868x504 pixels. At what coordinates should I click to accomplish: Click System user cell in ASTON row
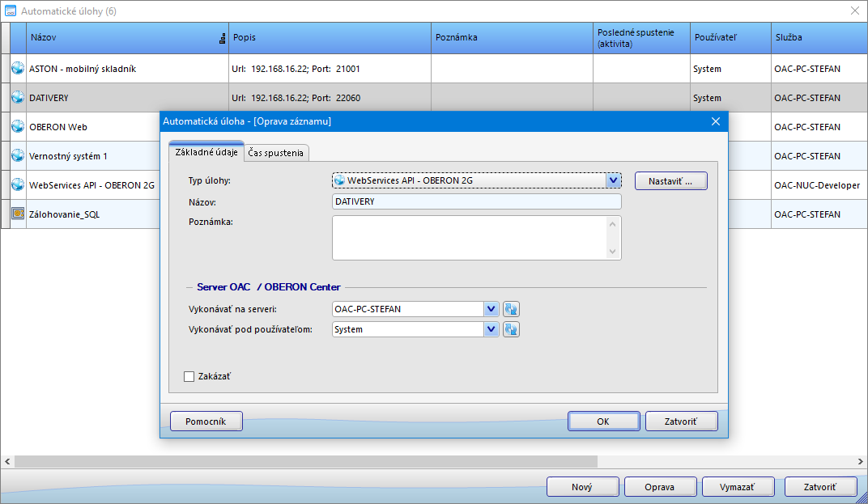tap(730, 69)
